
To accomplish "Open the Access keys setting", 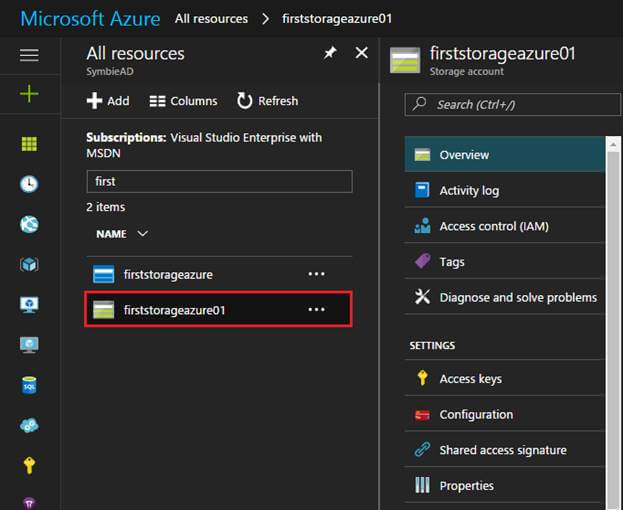I will (505, 379).
